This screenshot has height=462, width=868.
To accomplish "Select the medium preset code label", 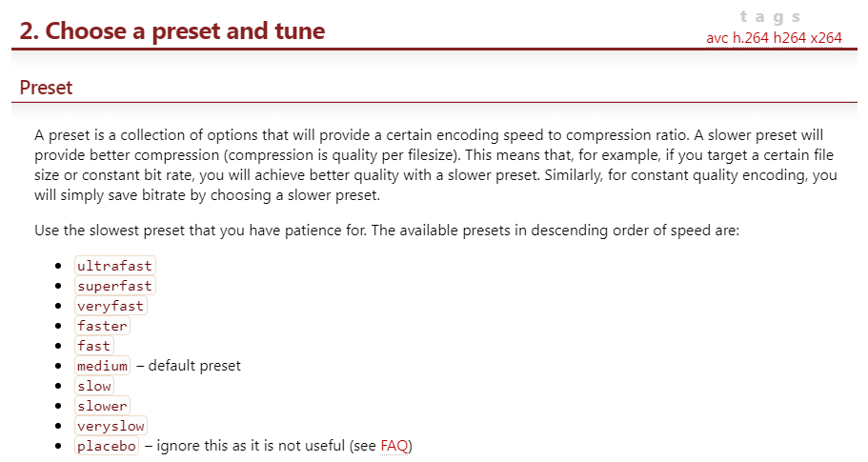I will point(102,366).
